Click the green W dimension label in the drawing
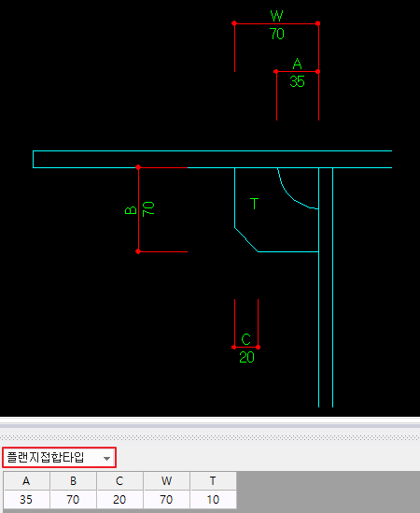This screenshot has height=513, width=420. tap(276, 15)
